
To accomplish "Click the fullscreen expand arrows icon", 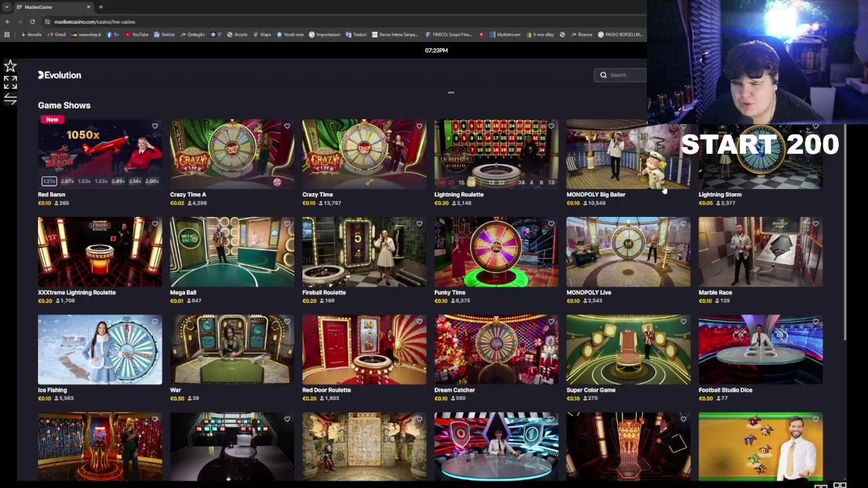I will point(10,82).
